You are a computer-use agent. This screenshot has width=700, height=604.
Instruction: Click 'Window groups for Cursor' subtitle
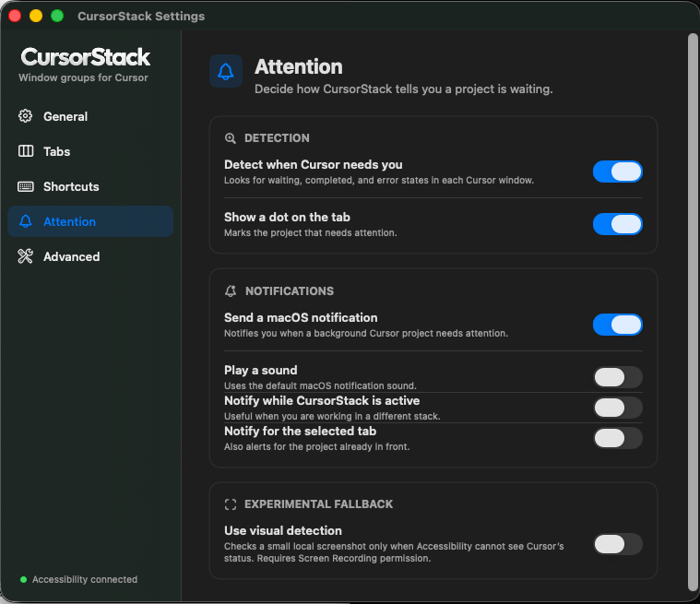[x=83, y=77]
